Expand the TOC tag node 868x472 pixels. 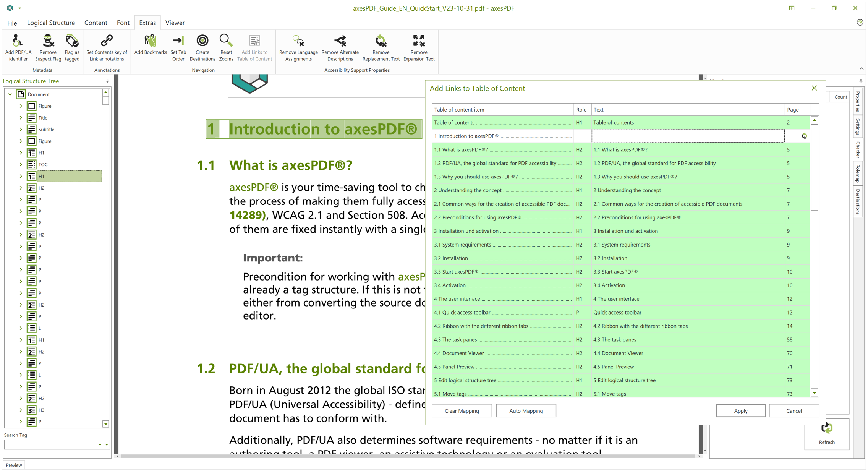tap(21, 165)
